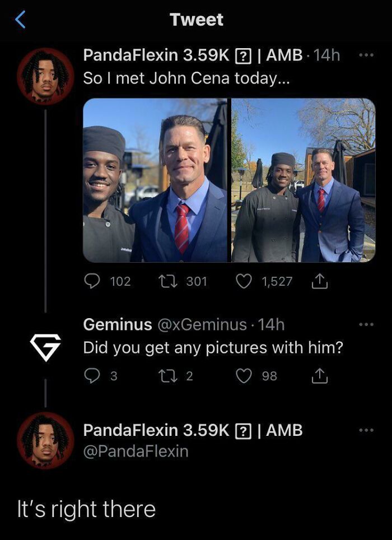Like Geminus's reply with 98 likes
392x540 pixels.
[244, 376]
